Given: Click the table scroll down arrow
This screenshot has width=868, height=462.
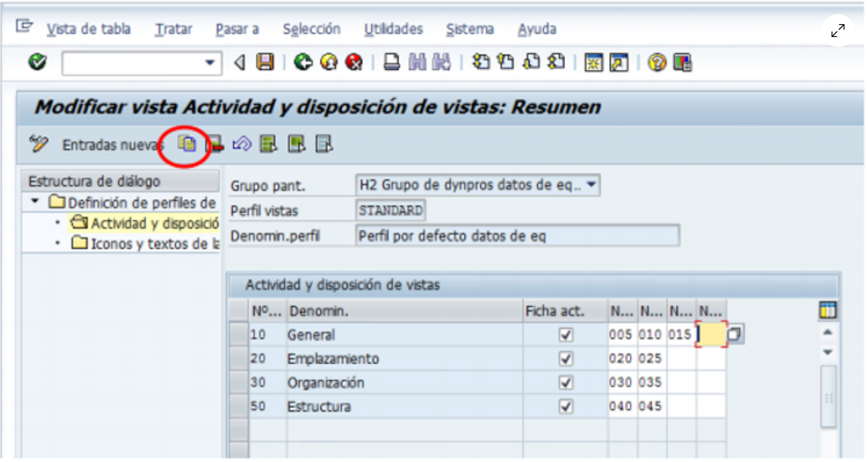Looking at the screenshot, I should point(827,352).
